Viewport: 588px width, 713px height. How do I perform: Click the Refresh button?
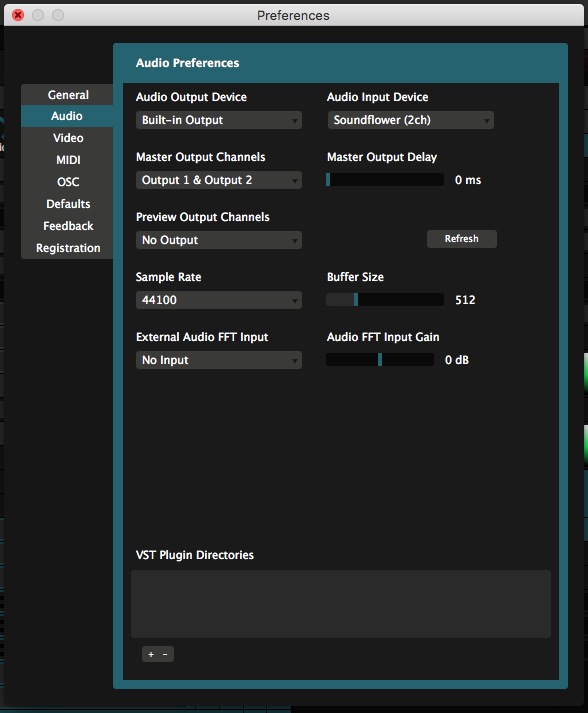point(462,239)
